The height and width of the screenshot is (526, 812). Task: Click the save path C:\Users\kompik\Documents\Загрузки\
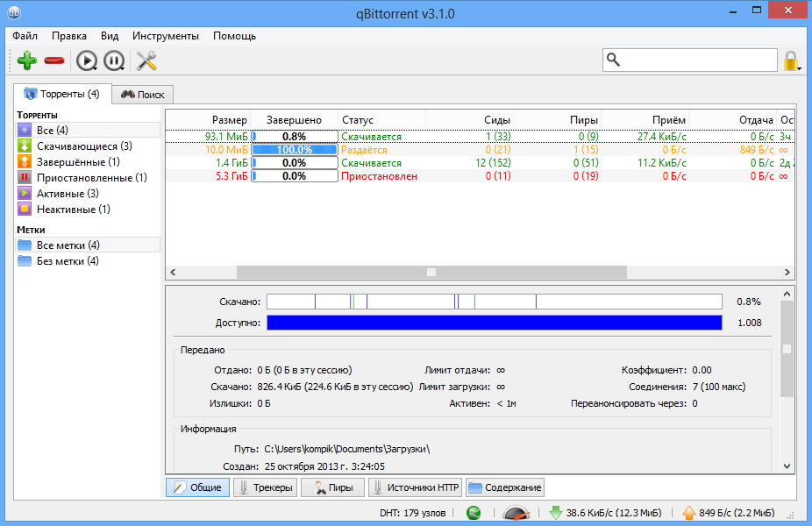pyautogui.click(x=347, y=449)
